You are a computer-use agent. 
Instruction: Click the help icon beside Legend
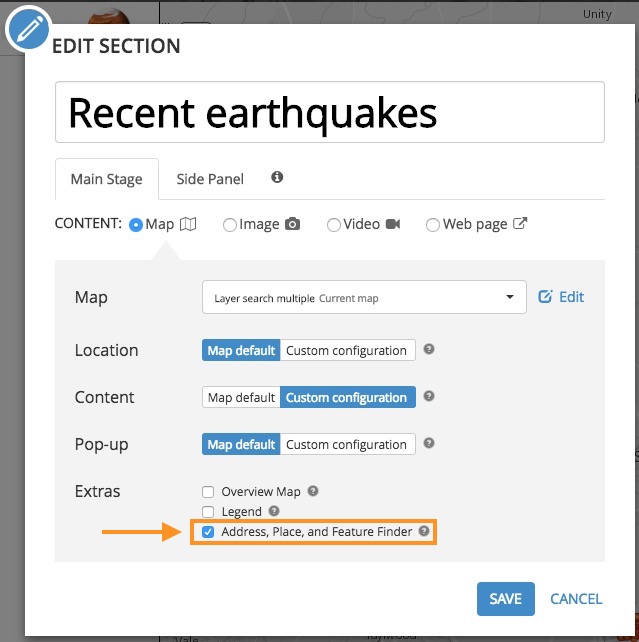274,511
